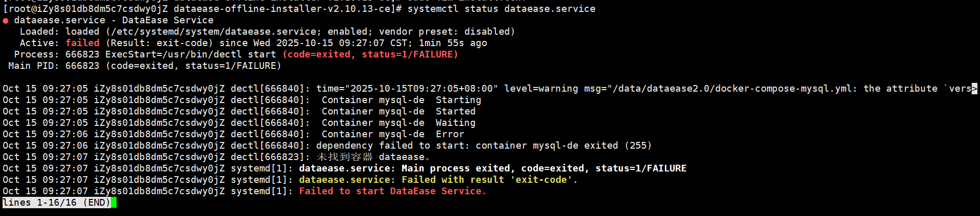Click the red "(code=exited, status=1/FAILURE)" text
Screen dimensions: 980x216
click(370, 54)
